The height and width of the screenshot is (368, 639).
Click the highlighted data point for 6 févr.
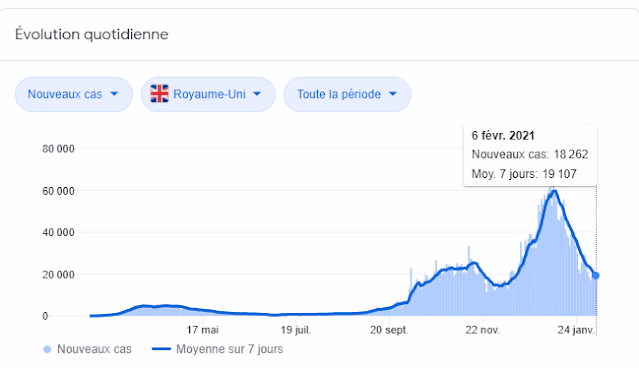595,276
